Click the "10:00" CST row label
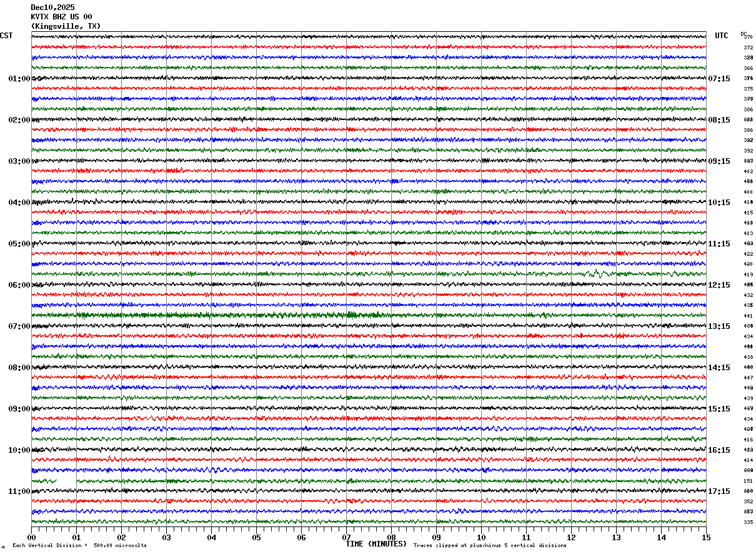Image resolution: width=756 pixels, height=554 pixels. point(19,450)
